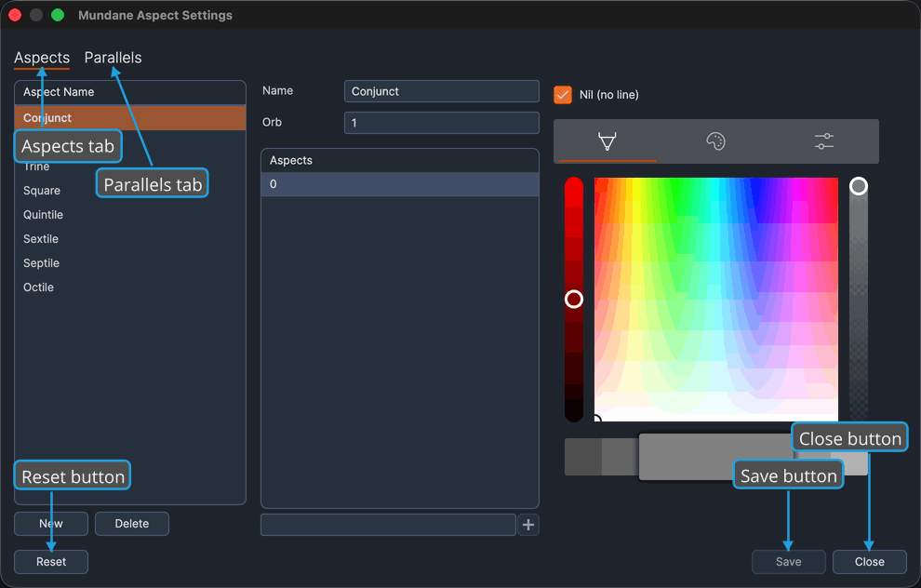This screenshot has width=921, height=588.
Task: Open the color spectrum picker tab
Action: 607,141
